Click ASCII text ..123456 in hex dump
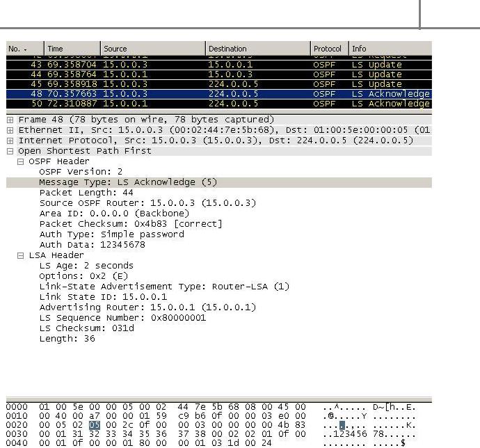Viewport: 480px width, 448px height. coord(344,434)
